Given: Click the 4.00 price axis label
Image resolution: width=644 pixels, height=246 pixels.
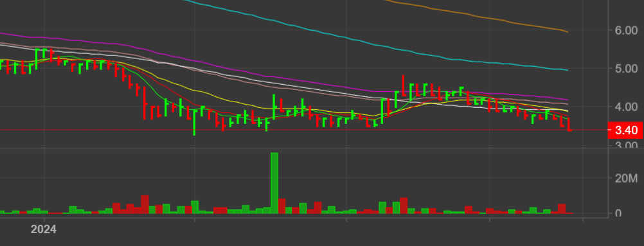Looking at the screenshot, I should click(x=626, y=107).
